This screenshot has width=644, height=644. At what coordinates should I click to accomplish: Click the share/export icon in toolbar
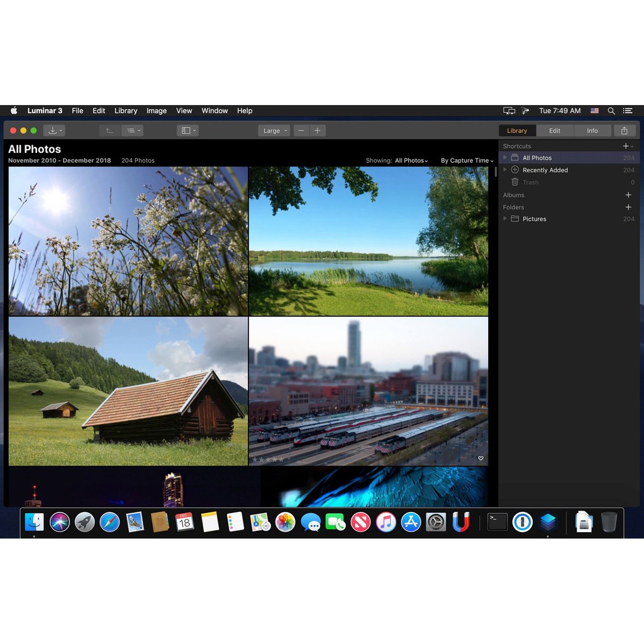[x=624, y=131]
